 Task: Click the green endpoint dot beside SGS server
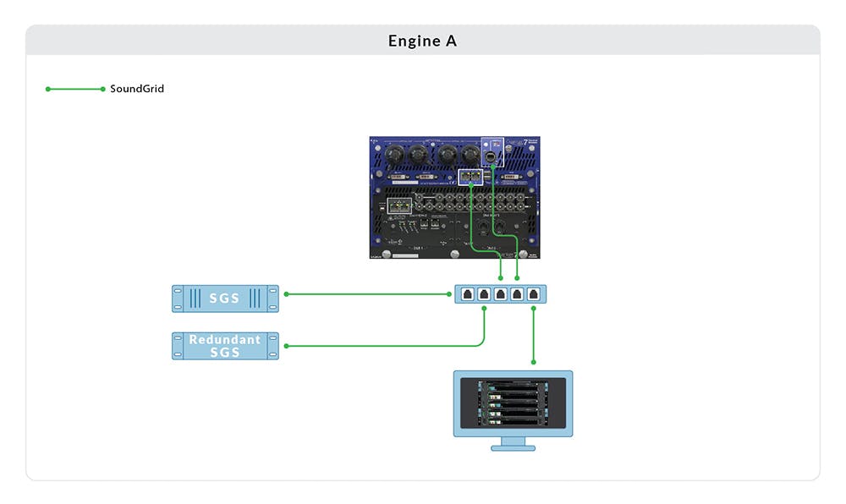[287, 294]
